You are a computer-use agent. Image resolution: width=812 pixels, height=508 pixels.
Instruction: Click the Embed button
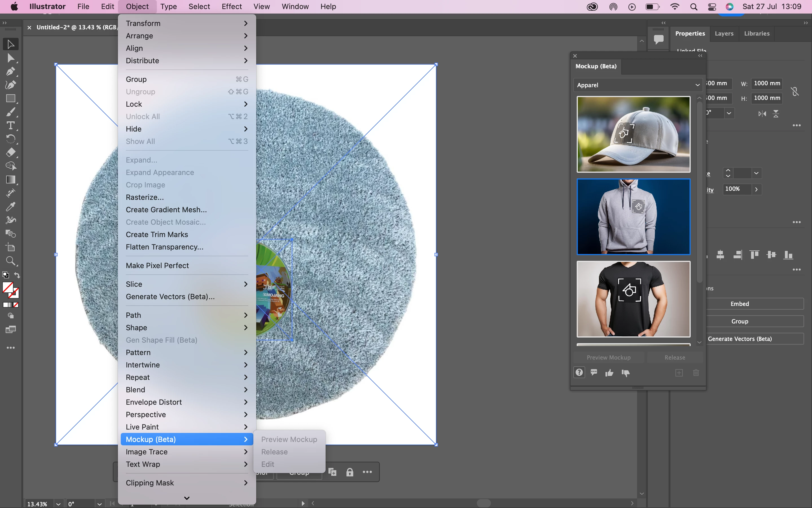coord(739,304)
